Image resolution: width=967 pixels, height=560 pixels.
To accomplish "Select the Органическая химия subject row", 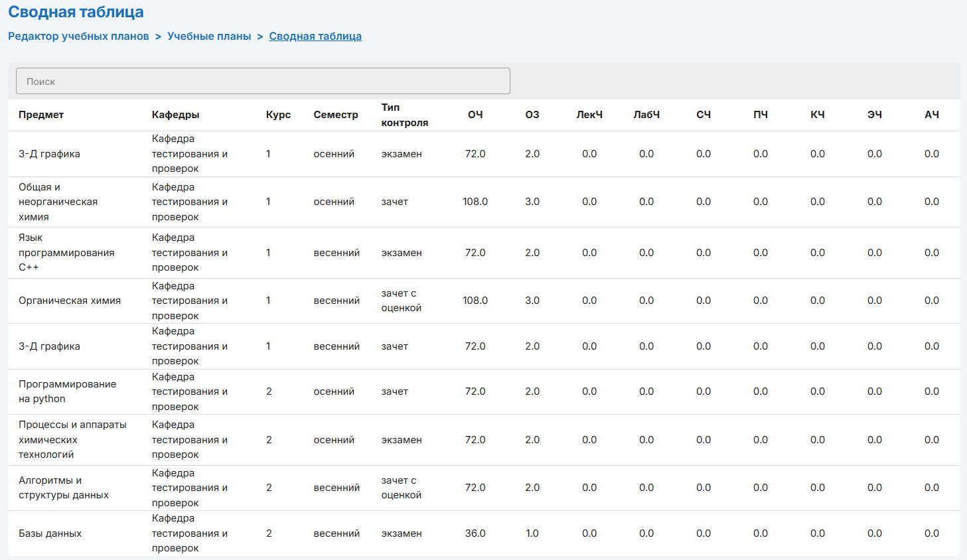I will (70, 301).
